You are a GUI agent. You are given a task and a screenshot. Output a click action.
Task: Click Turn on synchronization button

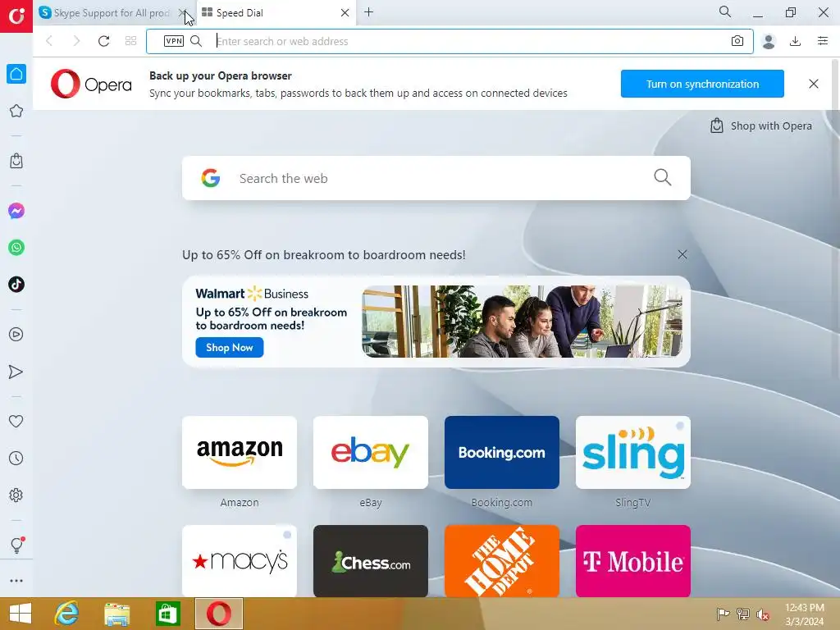[x=702, y=84]
